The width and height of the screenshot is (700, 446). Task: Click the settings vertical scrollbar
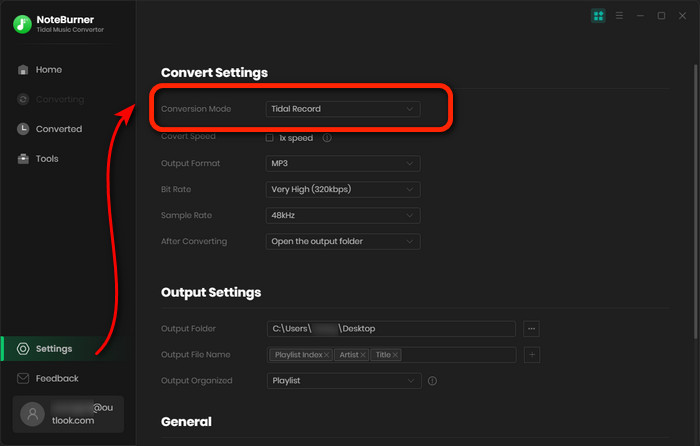point(695,201)
